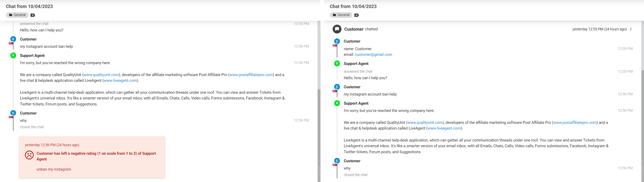The image size is (644, 182).
Task: Open www.postaffiliatepro.com link in left chat
Action: (251, 75)
